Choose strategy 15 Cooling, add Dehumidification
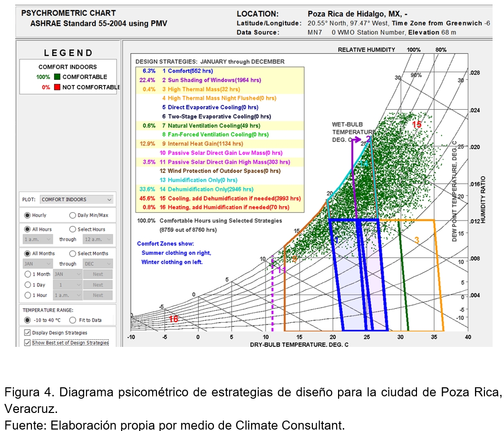This screenshot has height=431, width=504. pyautogui.click(x=228, y=198)
